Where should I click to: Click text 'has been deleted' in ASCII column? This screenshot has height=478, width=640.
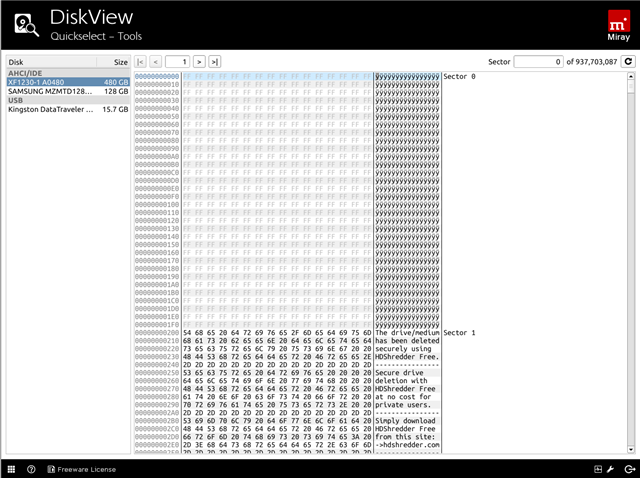407,340
